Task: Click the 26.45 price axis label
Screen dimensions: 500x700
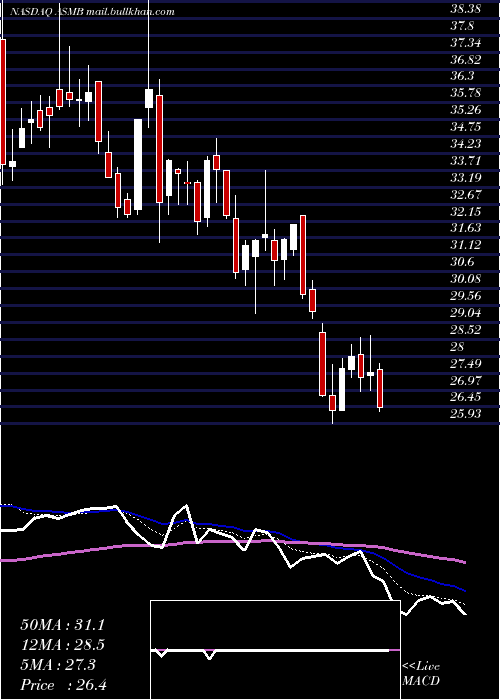Action: 466,397
